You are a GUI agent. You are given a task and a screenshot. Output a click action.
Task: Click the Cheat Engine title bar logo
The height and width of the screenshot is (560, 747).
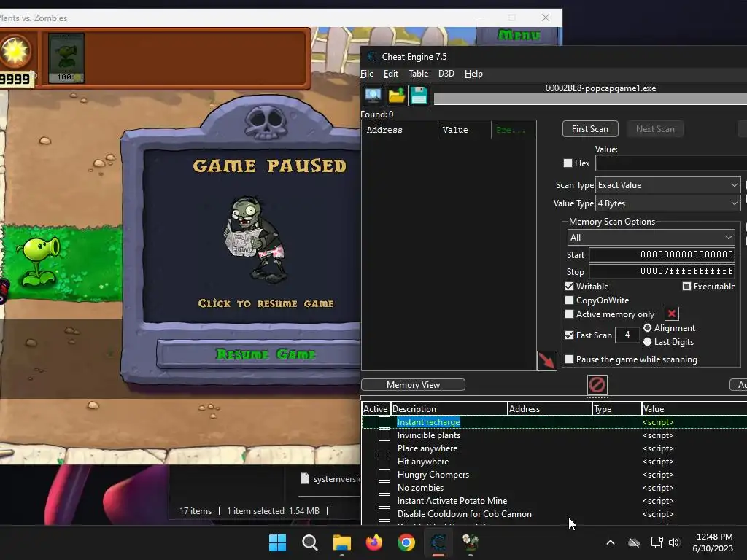pos(371,57)
